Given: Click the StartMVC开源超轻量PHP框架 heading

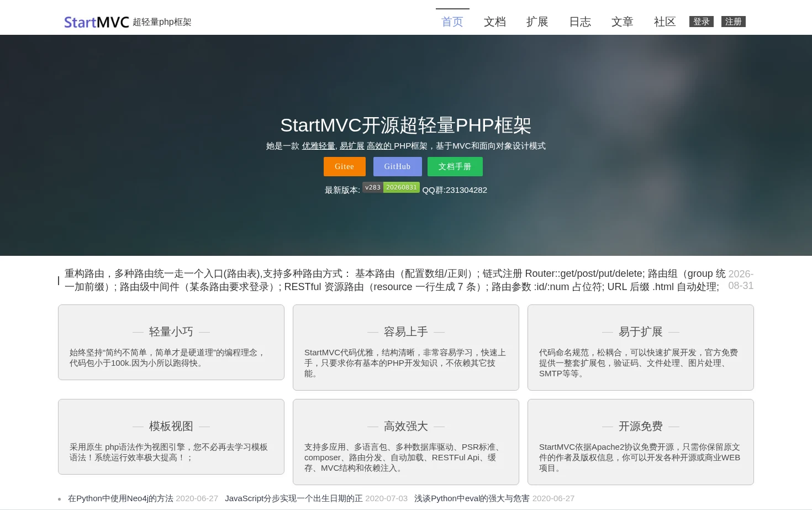Looking at the screenshot, I should 406,125.
